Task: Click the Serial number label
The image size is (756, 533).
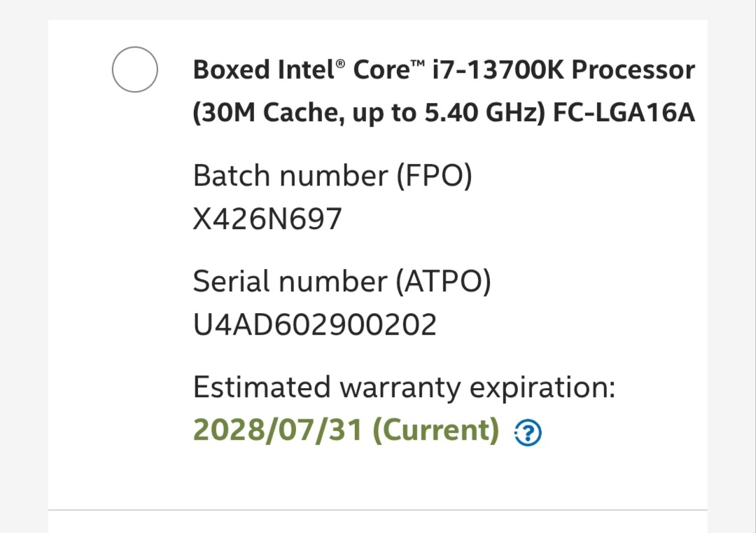Action: click(290, 281)
